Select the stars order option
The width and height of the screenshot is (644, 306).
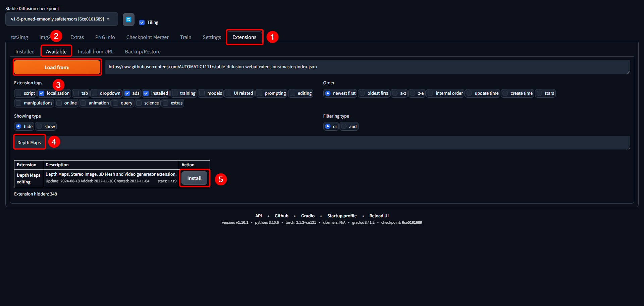click(x=539, y=93)
